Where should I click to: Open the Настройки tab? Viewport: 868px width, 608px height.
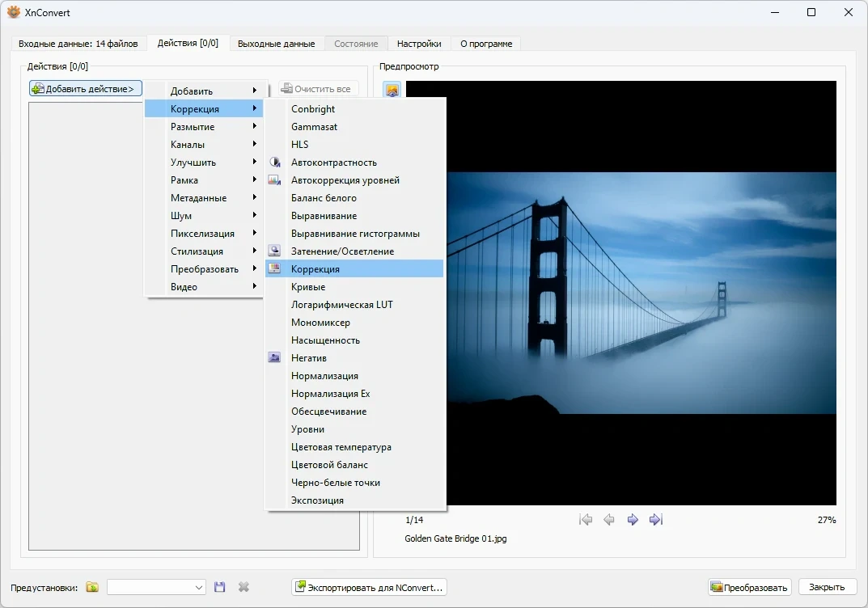419,44
